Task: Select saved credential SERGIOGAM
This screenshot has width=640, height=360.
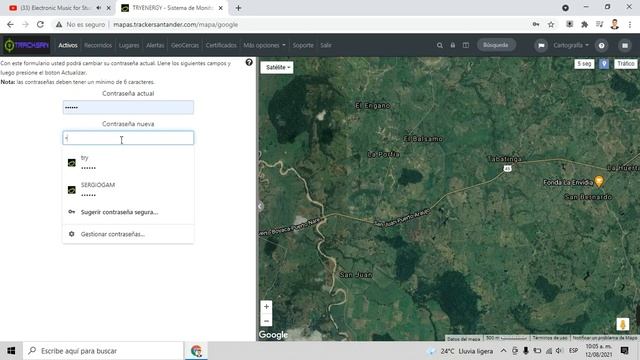Action: (128, 190)
